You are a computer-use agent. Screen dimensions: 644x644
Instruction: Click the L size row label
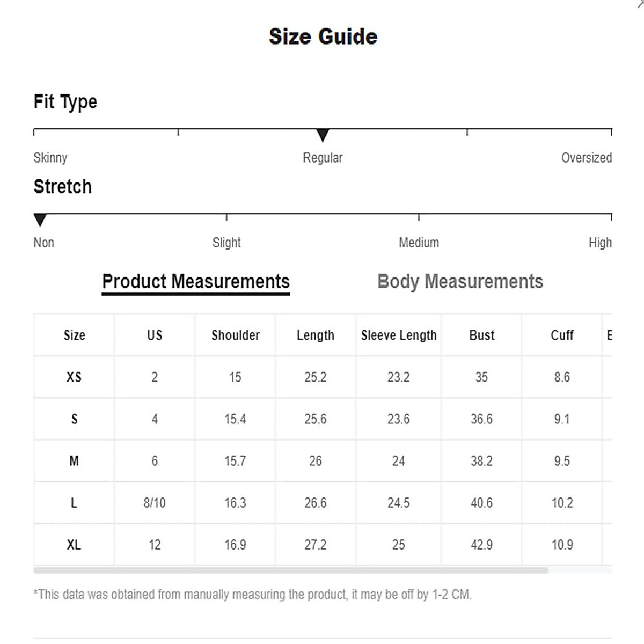(x=74, y=503)
